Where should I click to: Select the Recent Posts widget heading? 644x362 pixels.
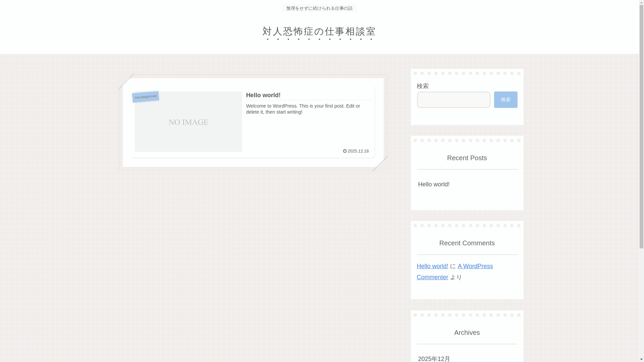[467, 158]
